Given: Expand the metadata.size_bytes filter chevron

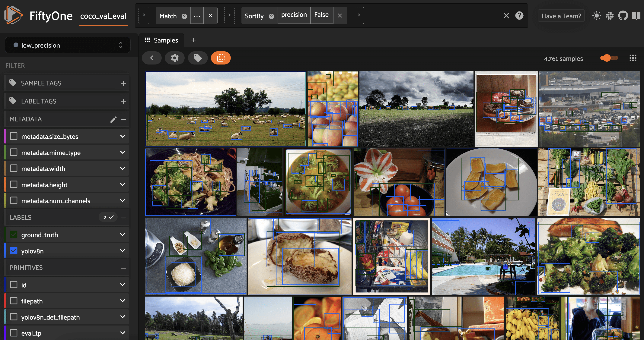Looking at the screenshot, I should pyautogui.click(x=123, y=136).
